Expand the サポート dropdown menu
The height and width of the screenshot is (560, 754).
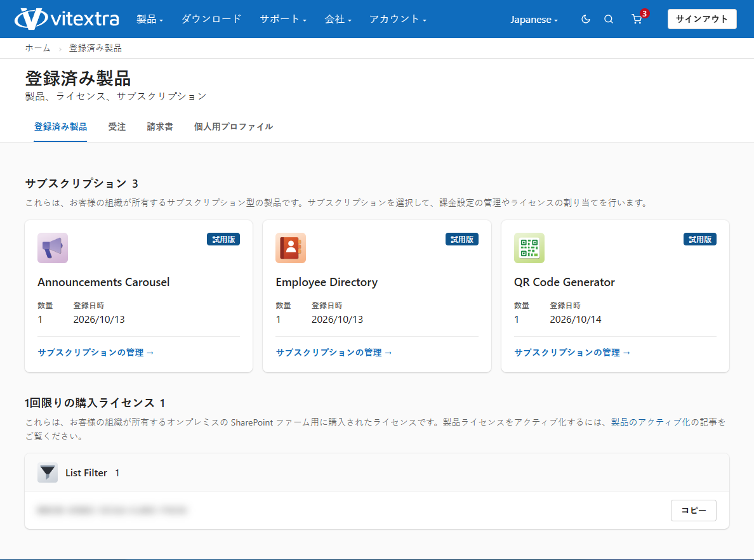click(x=283, y=19)
